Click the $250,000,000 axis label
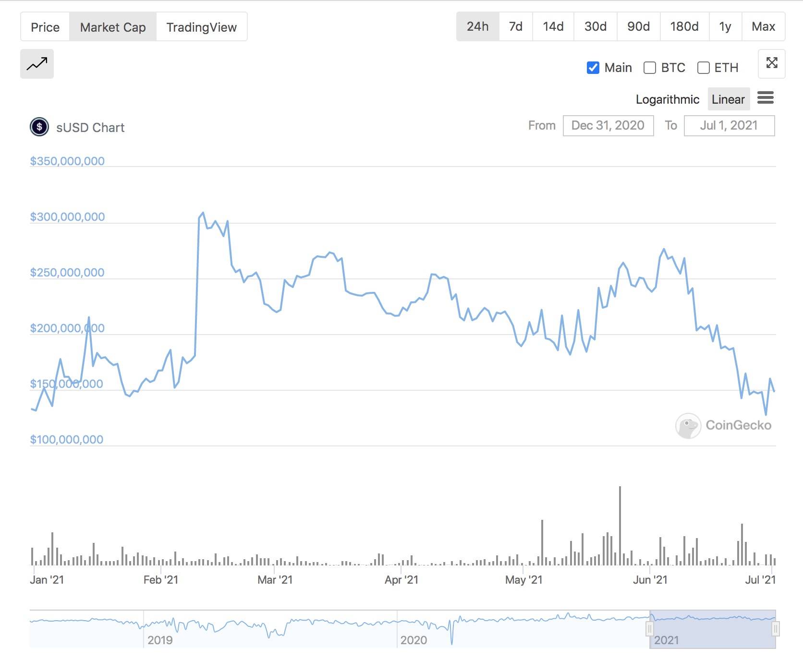Viewport: 803px width, 672px height. (x=67, y=272)
